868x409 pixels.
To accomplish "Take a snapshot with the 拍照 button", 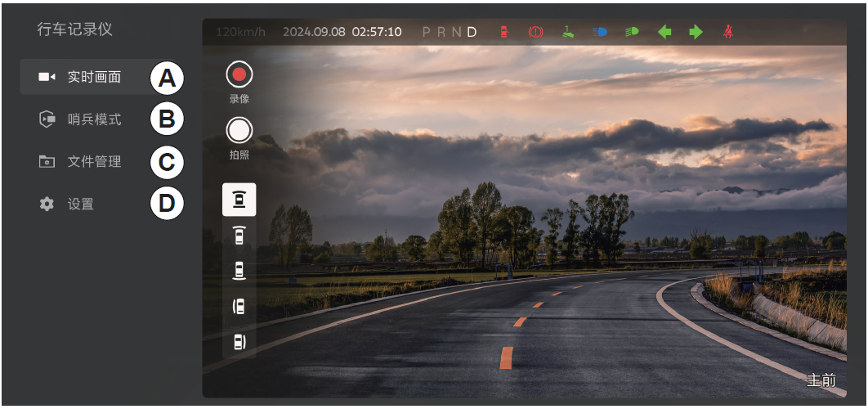I will point(239,130).
